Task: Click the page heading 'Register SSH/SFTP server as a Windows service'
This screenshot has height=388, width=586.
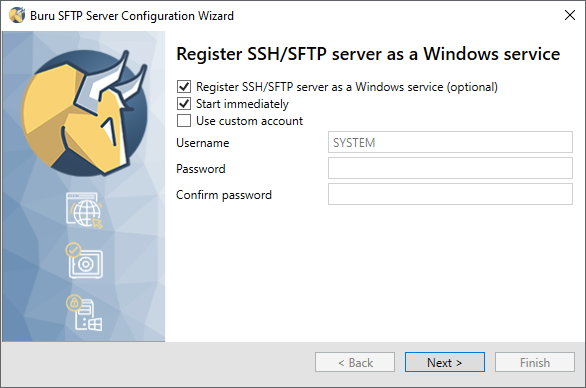Action: [x=368, y=54]
